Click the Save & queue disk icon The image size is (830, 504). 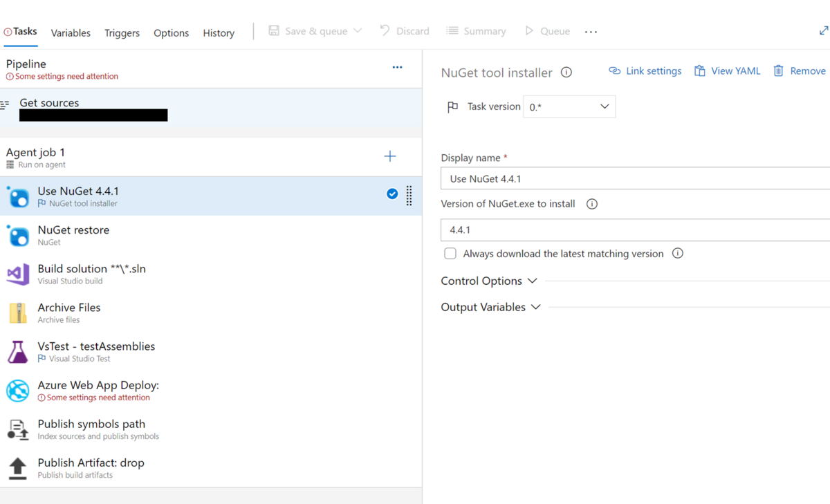click(274, 30)
